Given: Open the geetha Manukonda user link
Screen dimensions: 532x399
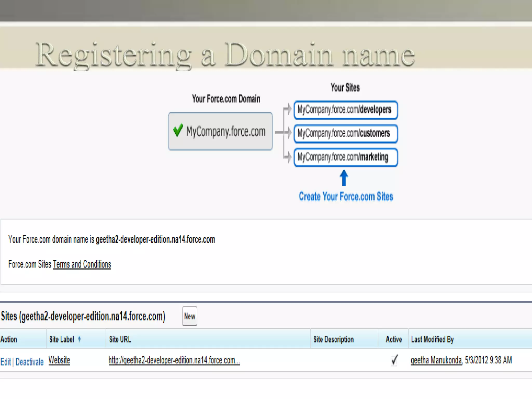Looking at the screenshot, I should tap(436, 360).
